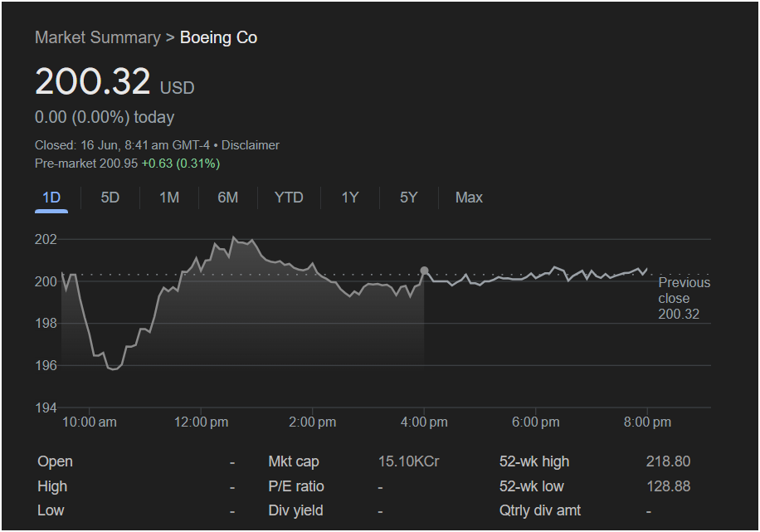
Task: Click the 52-wk low value 128.88
Action: point(668,486)
